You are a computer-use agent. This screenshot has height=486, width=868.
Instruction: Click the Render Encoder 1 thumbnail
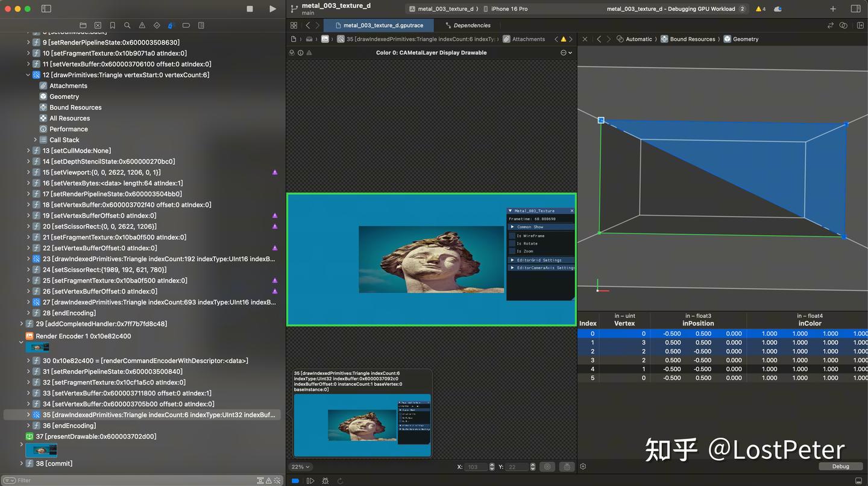(x=37, y=347)
